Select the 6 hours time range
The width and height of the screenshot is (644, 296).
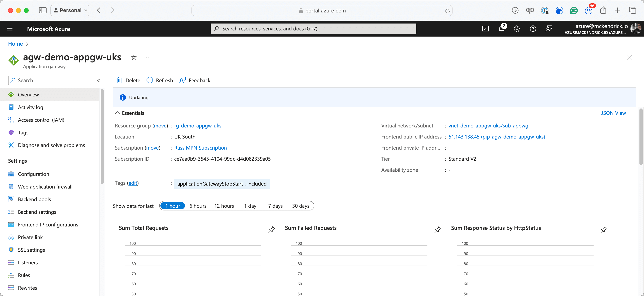tap(198, 206)
